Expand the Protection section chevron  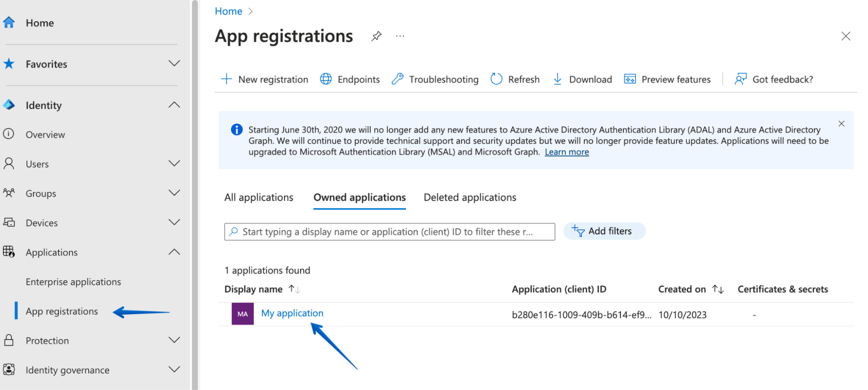click(x=174, y=340)
